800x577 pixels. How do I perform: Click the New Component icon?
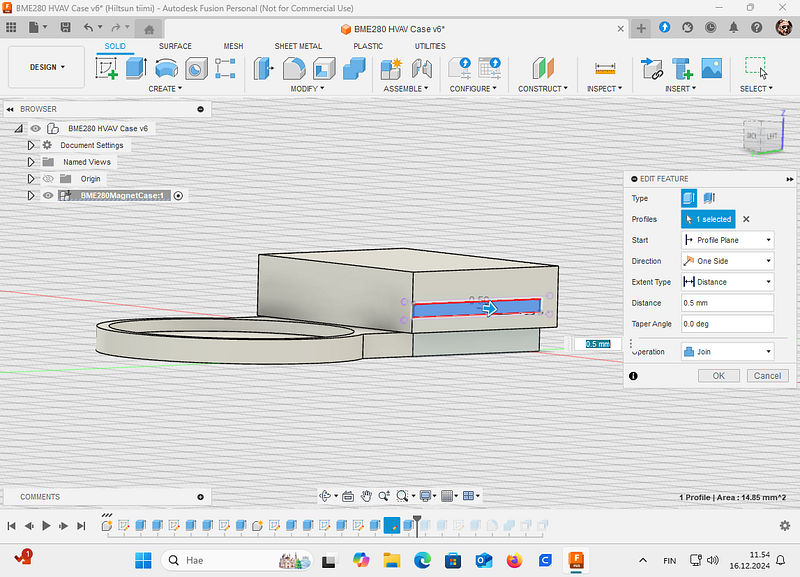pos(391,68)
